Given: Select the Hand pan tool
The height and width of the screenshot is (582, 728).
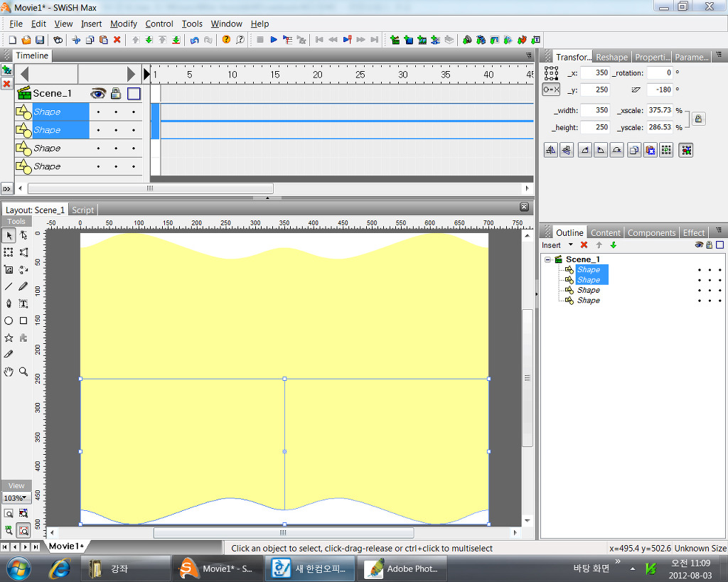Looking at the screenshot, I should point(9,371).
